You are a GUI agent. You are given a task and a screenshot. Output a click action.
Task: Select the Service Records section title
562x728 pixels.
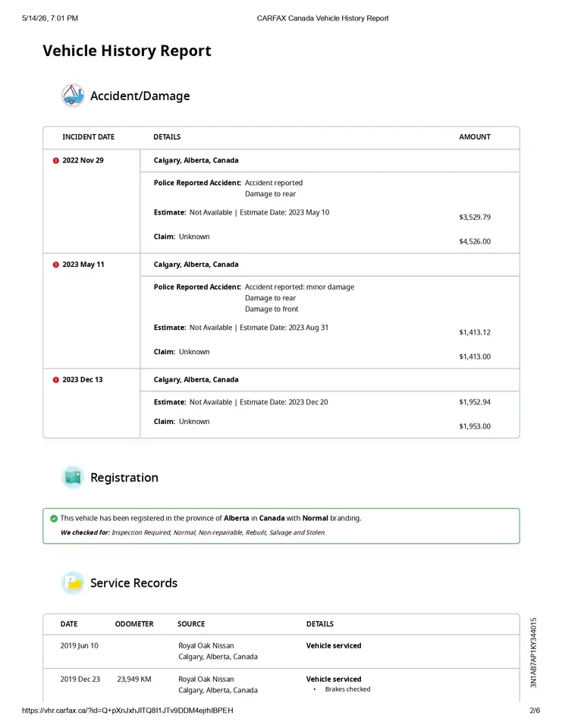click(133, 583)
